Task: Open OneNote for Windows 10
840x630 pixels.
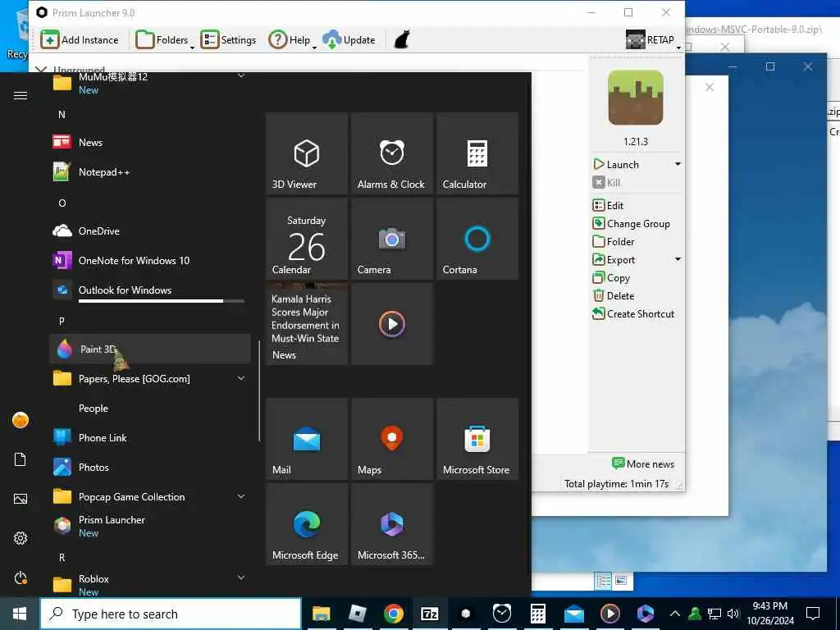Action: point(150,260)
